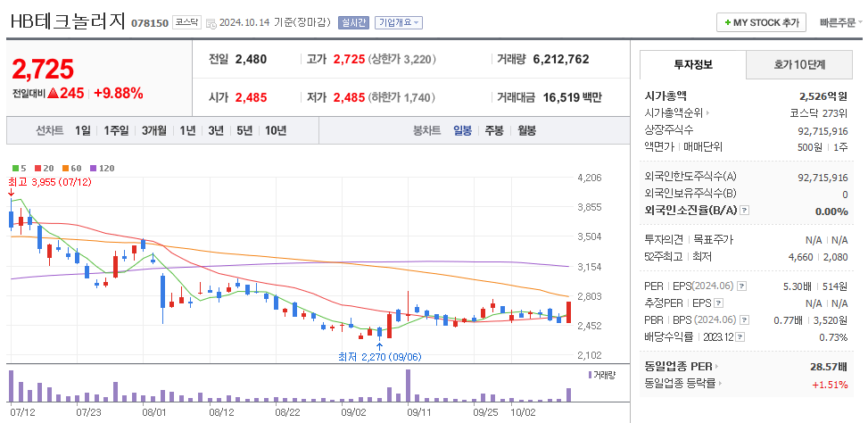Image resolution: width=868 pixels, height=423 pixels.
Task: Click the red 20-day moving average legend
Action: 44,168
